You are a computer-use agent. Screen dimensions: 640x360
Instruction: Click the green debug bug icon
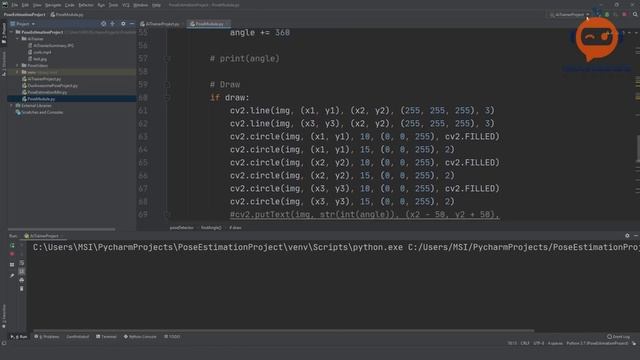tap(607, 15)
